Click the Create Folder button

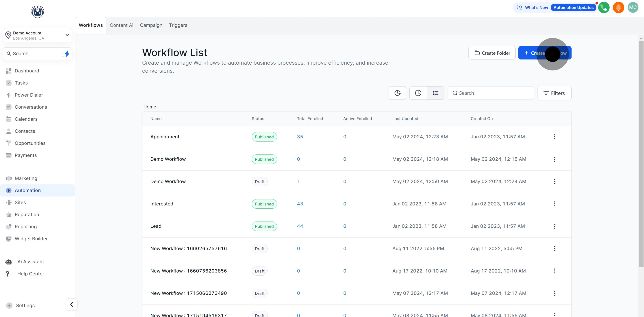[x=492, y=53]
